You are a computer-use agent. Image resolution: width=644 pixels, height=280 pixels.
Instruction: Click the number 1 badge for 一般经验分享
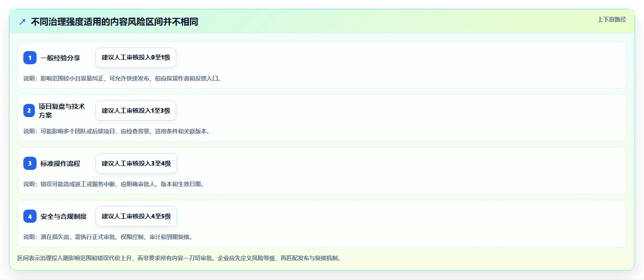coord(30,58)
